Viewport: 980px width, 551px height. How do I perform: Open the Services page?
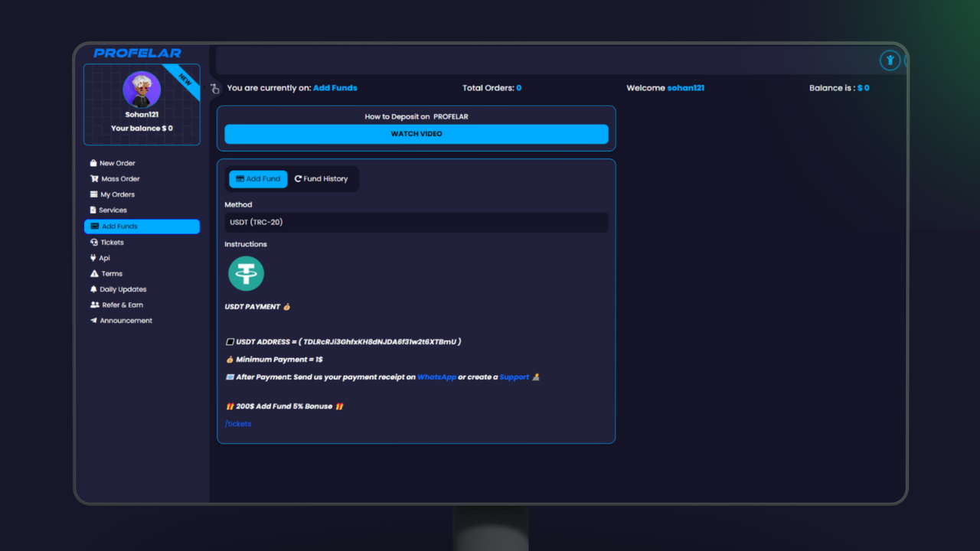[x=113, y=210]
